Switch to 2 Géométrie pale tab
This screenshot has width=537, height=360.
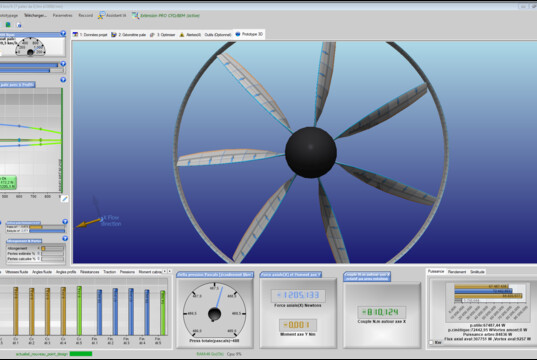[129, 35]
